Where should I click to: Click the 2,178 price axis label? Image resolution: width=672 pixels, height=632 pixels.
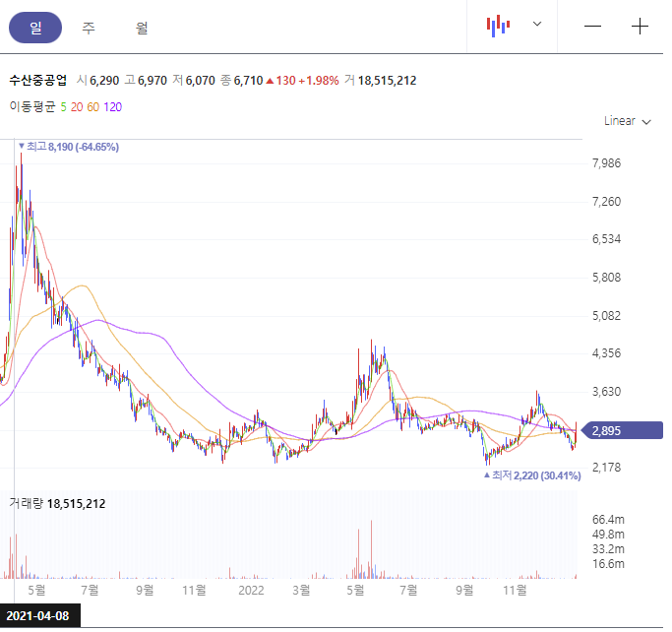pyautogui.click(x=606, y=468)
